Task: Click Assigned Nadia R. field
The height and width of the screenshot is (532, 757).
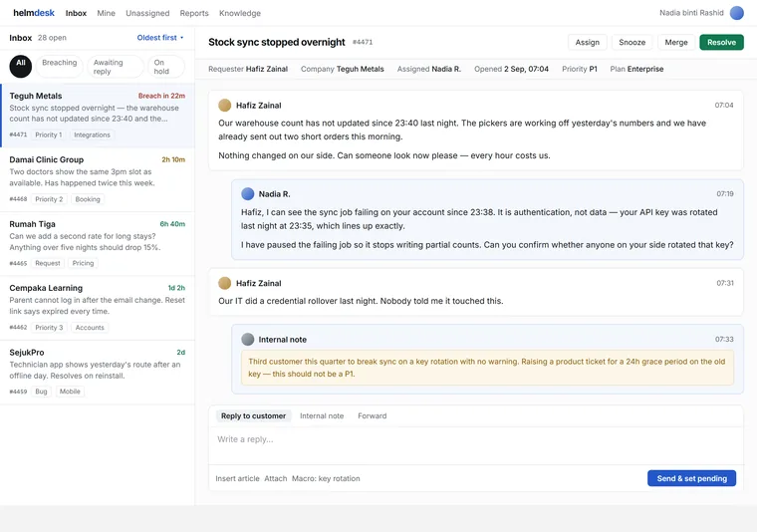Action: 429,69
